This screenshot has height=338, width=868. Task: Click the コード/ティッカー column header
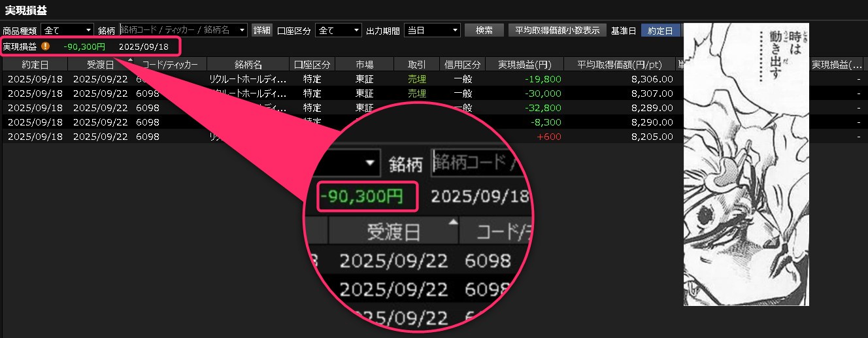[x=170, y=64]
